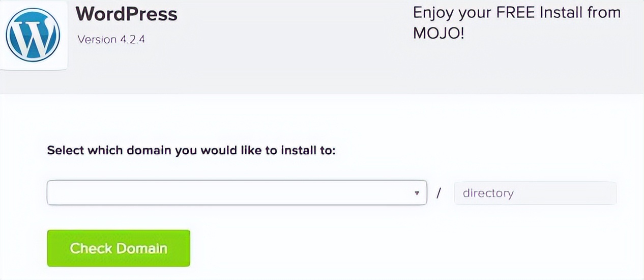Click the WordPress title heading

pyautogui.click(x=127, y=14)
